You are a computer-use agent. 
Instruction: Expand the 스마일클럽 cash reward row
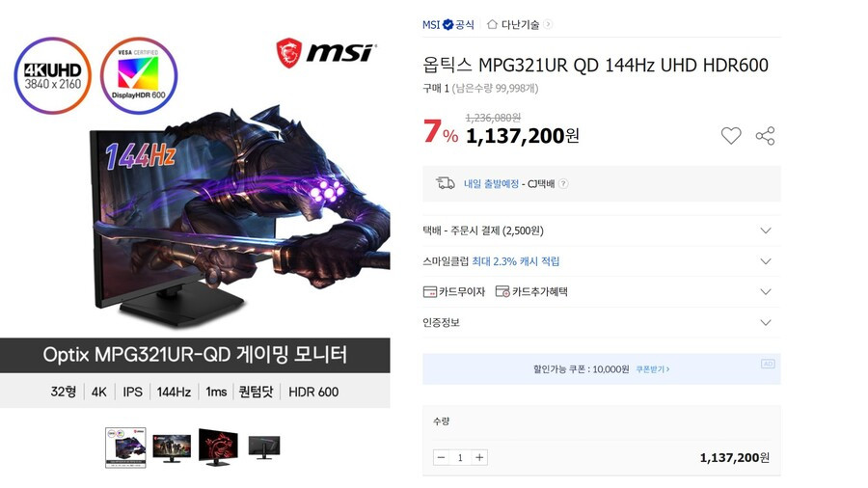click(x=601, y=261)
